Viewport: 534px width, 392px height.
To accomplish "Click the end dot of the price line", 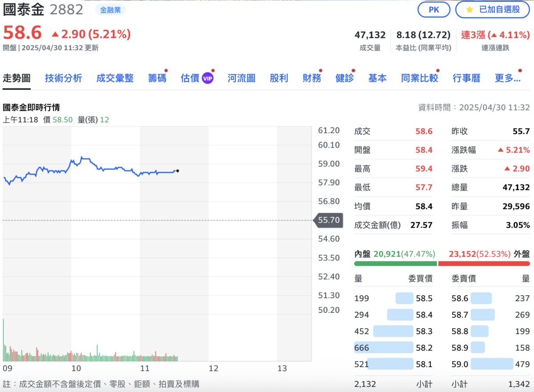I will pyautogui.click(x=178, y=170).
